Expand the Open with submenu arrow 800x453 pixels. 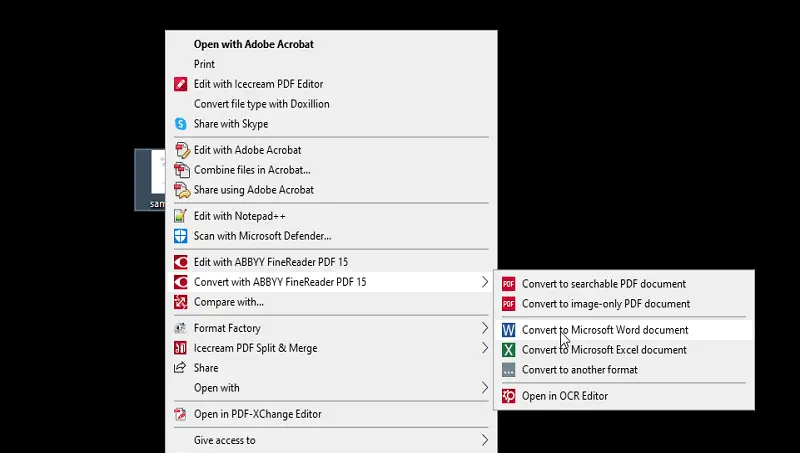click(485, 388)
